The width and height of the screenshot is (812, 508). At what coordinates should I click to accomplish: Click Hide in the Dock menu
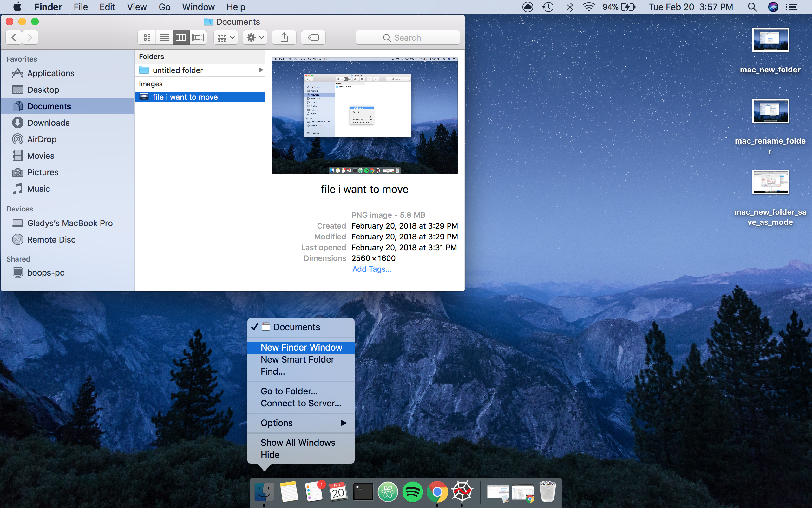(x=301, y=455)
